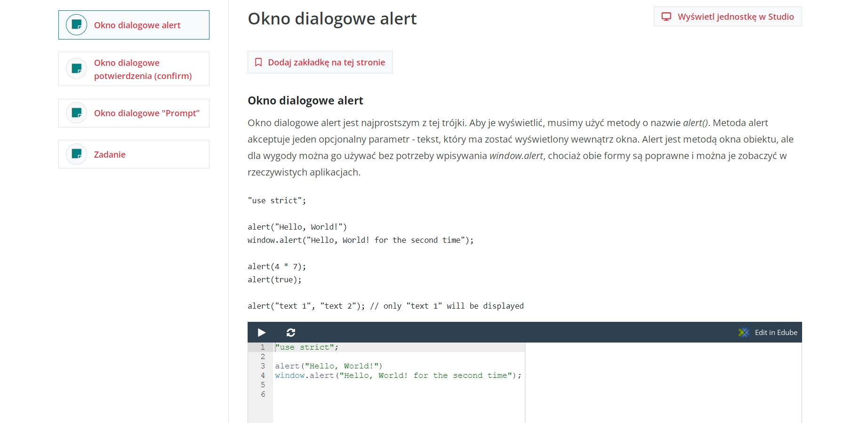Click the bookmark icon
Screen dimensions: 868x423
tap(258, 63)
